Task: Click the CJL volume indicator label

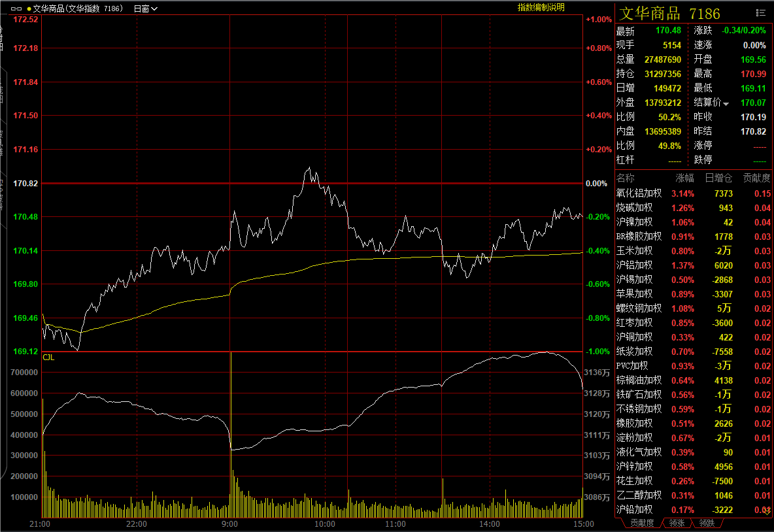Action: click(48, 357)
